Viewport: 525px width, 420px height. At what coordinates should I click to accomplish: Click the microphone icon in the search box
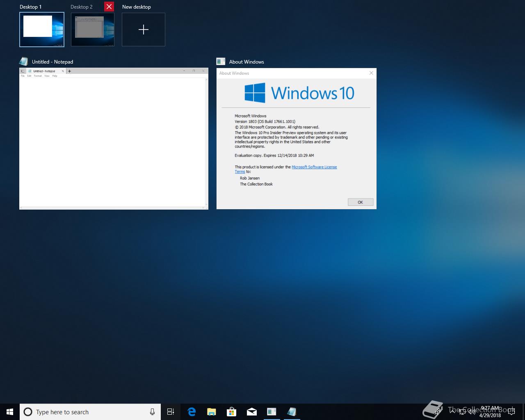pyautogui.click(x=152, y=412)
